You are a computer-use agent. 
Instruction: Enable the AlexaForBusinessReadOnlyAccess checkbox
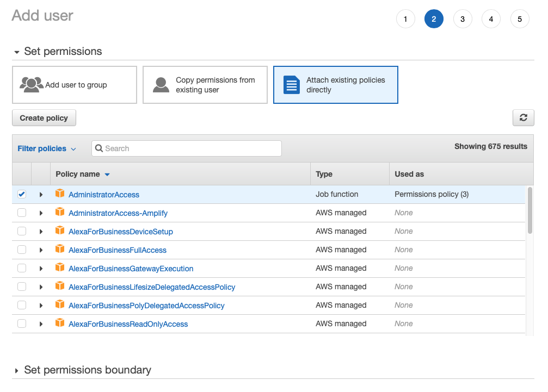(x=21, y=323)
